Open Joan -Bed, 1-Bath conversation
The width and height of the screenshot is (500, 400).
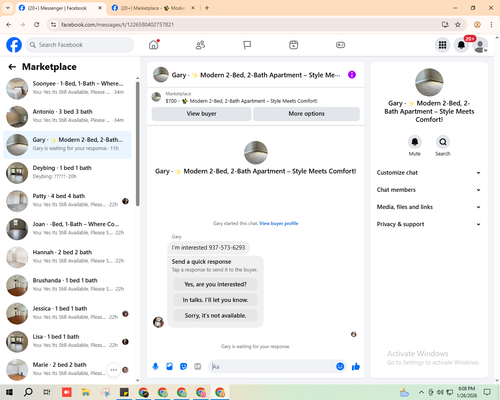pos(68,229)
